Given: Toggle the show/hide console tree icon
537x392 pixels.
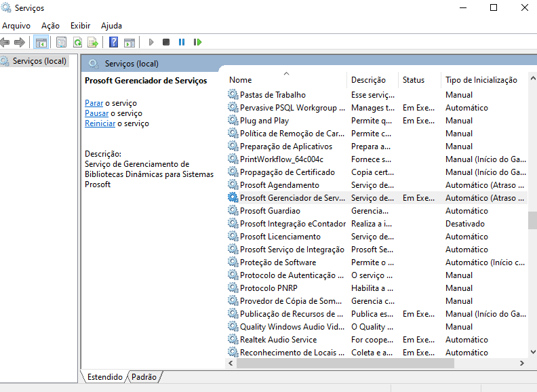Looking at the screenshot, I should pos(41,43).
